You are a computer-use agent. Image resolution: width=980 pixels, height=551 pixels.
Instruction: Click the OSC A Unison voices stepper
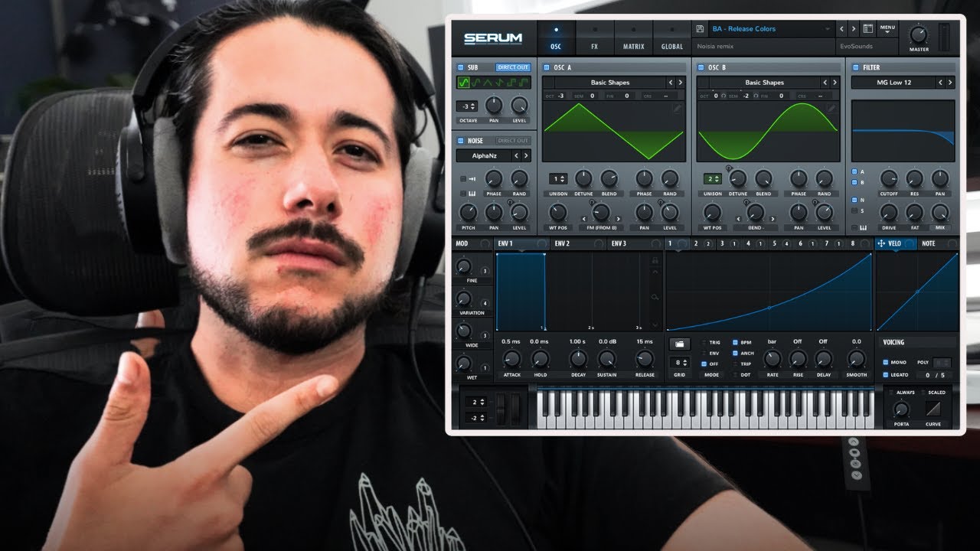[x=558, y=179]
